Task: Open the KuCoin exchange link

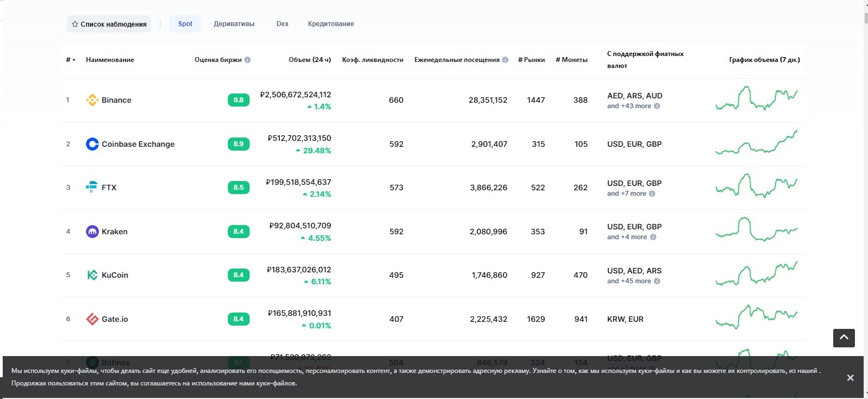Action: tap(115, 275)
